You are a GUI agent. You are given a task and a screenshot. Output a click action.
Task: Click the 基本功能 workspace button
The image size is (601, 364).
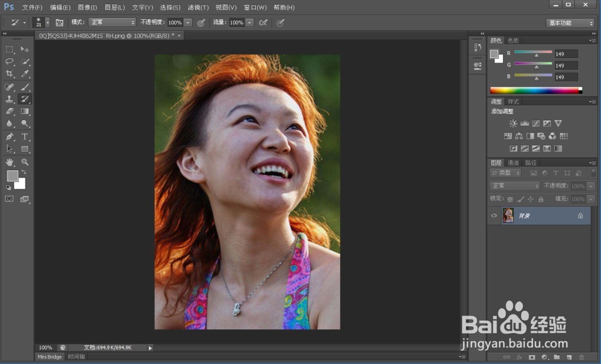pos(569,22)
